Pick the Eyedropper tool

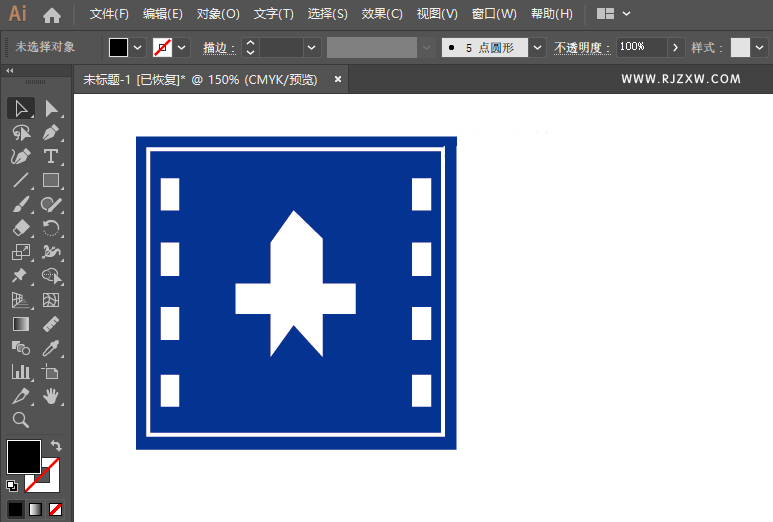(51, 347)
